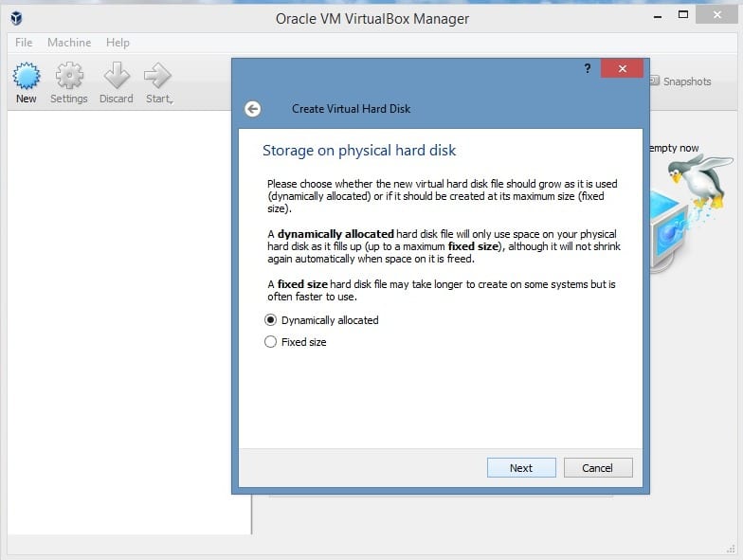Select the Dynamically allocated option

click(x=271, y=320)
